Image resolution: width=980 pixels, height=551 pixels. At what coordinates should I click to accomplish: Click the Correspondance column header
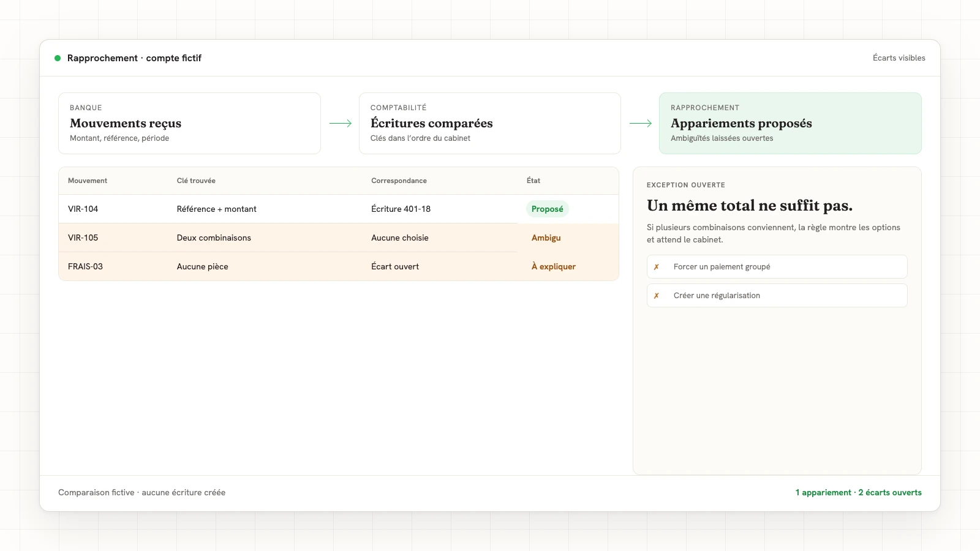coord(399,181)
